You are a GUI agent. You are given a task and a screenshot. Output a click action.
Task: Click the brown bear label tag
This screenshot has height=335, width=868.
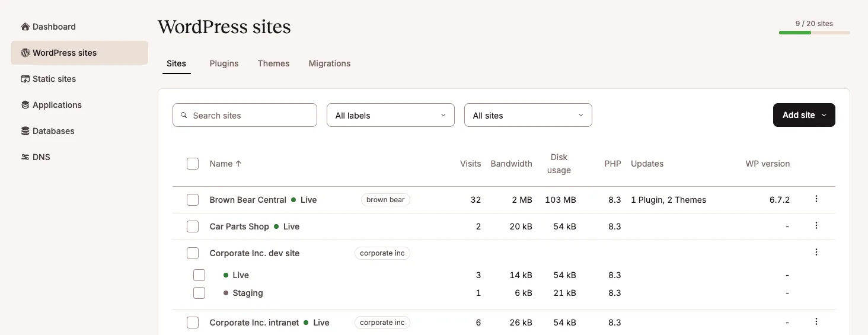[385, 200]
